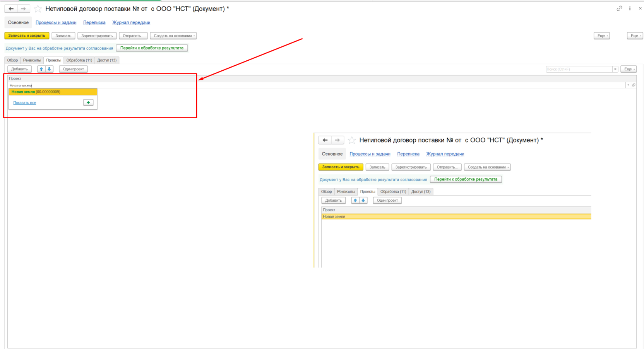The width and height of the screenshot is (644, 349).
Task: Move the project row up with blue arrow
Action: [41, 69]
